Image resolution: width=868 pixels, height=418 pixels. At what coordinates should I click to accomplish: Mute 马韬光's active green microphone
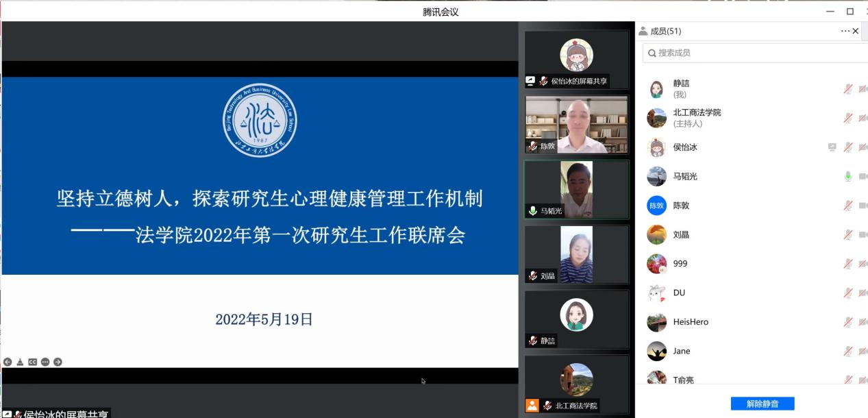point(847,177)
